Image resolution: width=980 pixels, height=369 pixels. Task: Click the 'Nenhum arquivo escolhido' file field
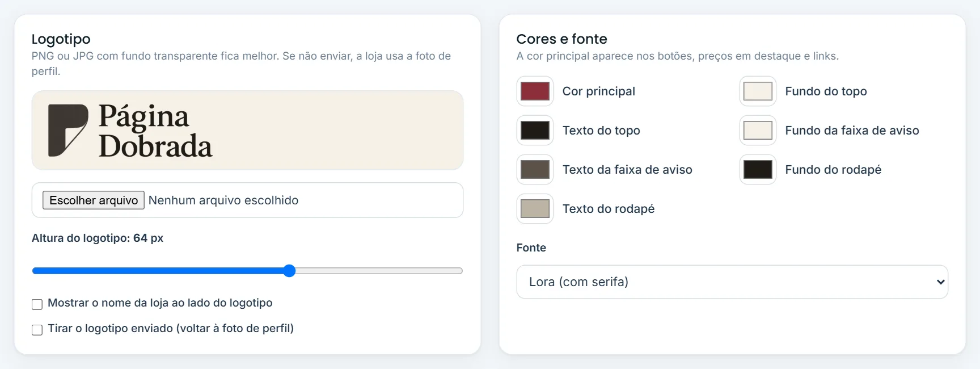(x=247, y=200)
